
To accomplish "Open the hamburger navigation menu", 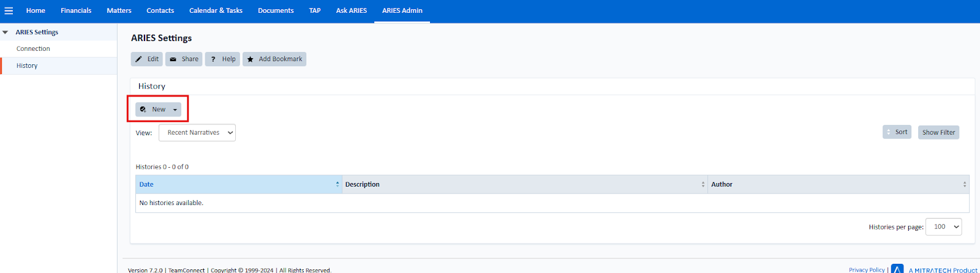I will pos(9,10).
